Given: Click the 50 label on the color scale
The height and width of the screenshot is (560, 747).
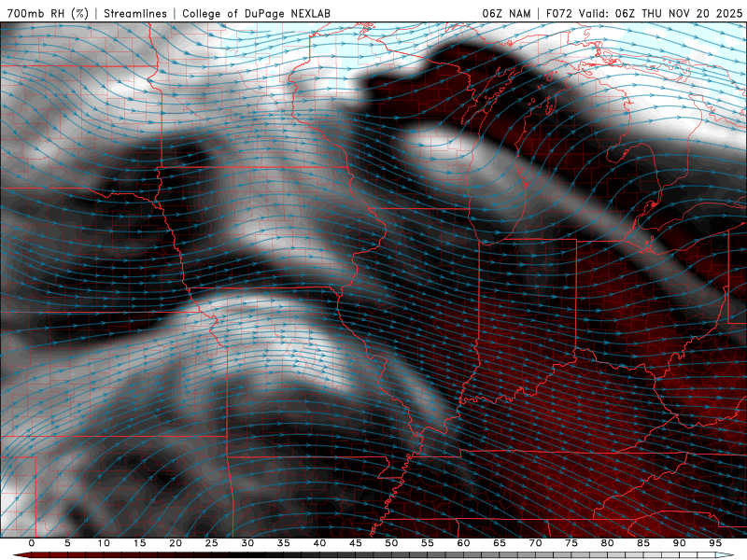Looking at the screenshot, I should tap(391, 543).
